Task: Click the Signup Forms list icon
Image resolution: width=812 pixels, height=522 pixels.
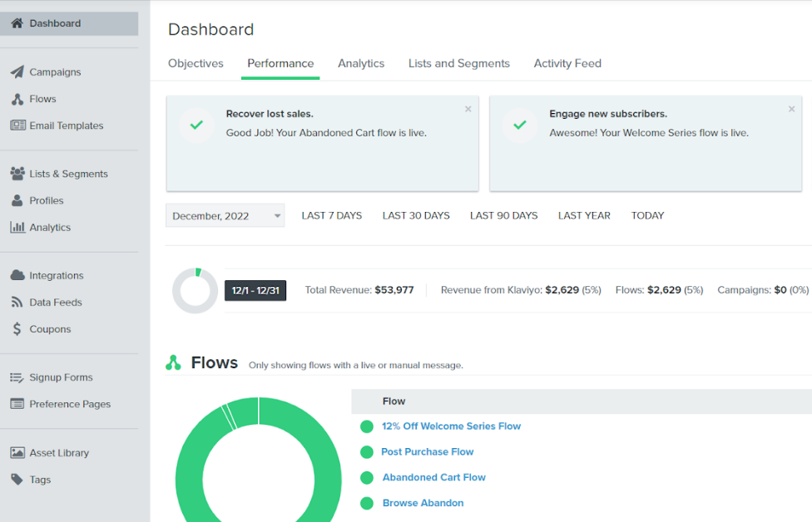Action: click(17, 377)
